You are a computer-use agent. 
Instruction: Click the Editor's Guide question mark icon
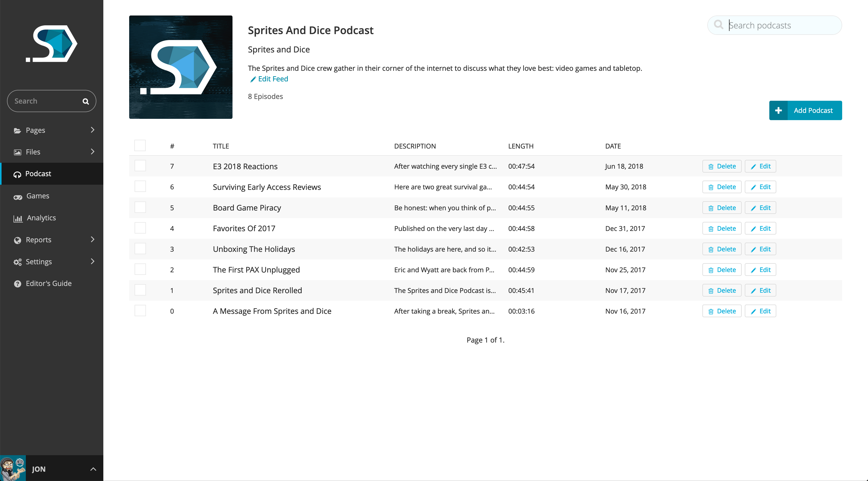pyautogui.click(x=18, y=284)
